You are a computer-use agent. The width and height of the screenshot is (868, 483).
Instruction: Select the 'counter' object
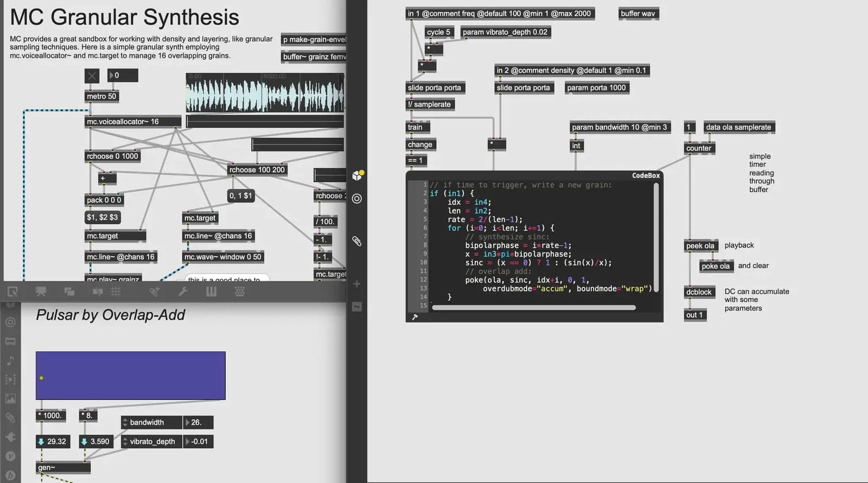coord(700,148)
